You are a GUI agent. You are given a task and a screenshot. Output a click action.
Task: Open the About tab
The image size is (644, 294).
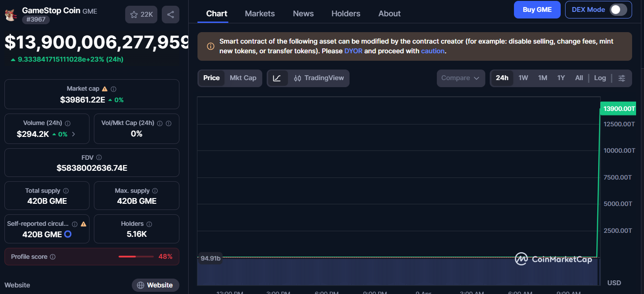tap(389, 14)
